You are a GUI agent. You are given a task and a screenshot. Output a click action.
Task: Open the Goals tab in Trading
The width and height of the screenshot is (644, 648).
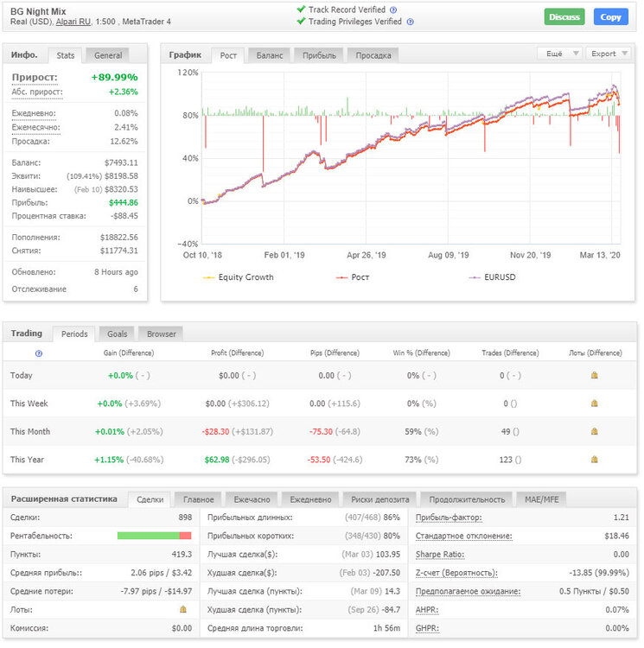point(117,334)
